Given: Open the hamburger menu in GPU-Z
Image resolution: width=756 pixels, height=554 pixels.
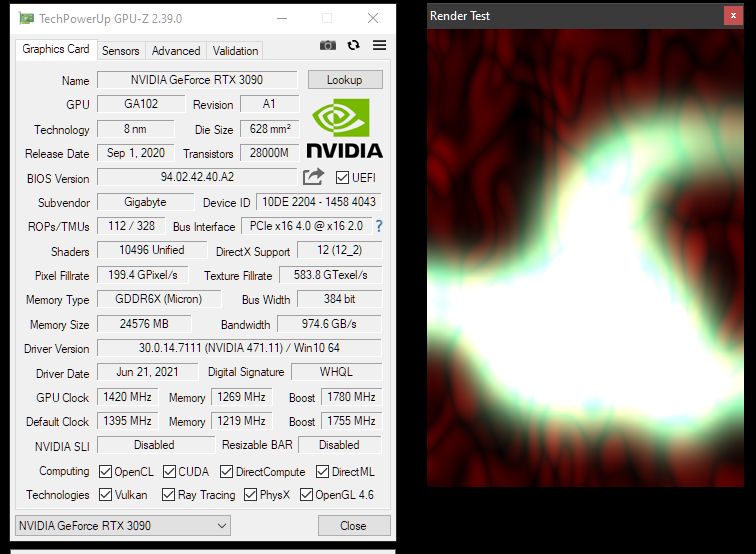Looking at the screenshot, I should point(379,45).
